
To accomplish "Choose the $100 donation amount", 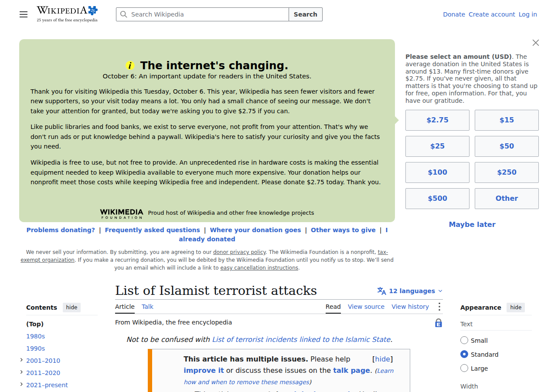I will point(437,172).
